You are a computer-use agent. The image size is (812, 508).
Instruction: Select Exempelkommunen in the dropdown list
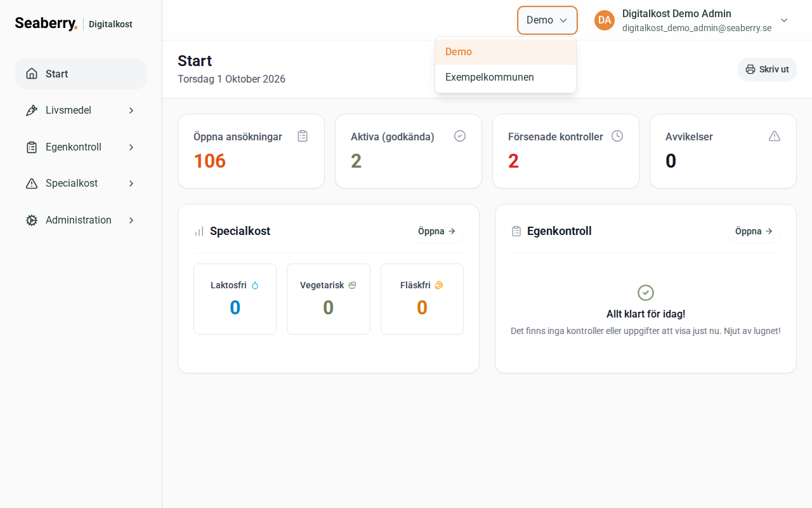pos(506,77)
